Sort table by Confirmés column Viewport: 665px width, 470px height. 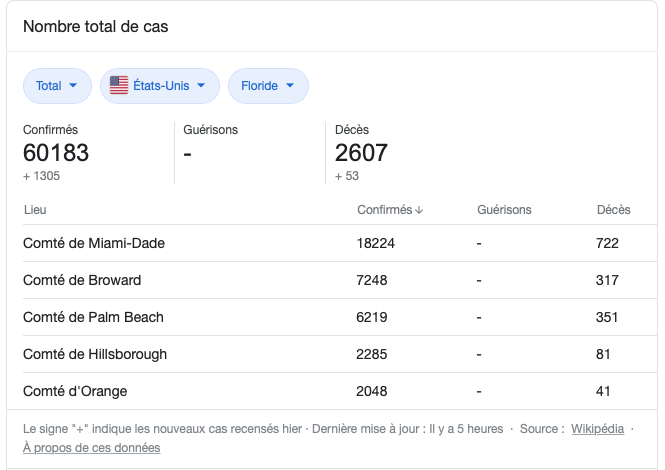pyautogui.click(x=384, y=210)
